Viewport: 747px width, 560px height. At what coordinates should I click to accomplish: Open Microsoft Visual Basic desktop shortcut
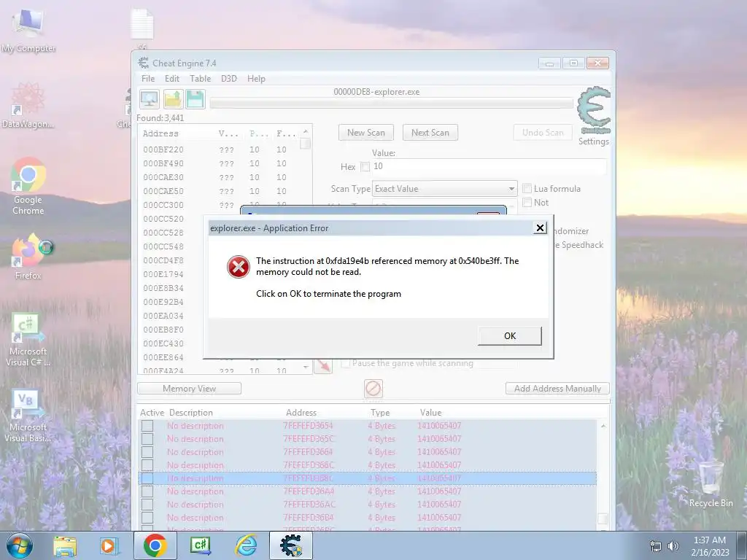[28, 416]
